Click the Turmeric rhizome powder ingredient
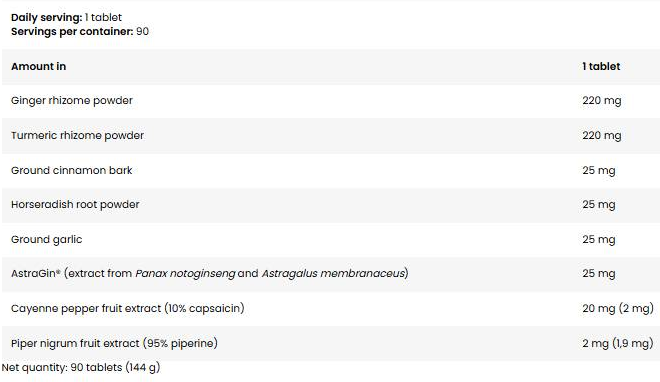The height and width of the screenshot is (382, 660). [x=77, y=135]
